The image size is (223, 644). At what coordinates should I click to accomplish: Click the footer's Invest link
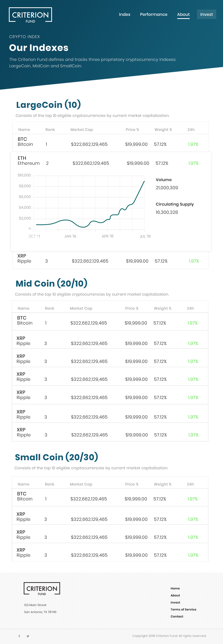pos(175,602)
